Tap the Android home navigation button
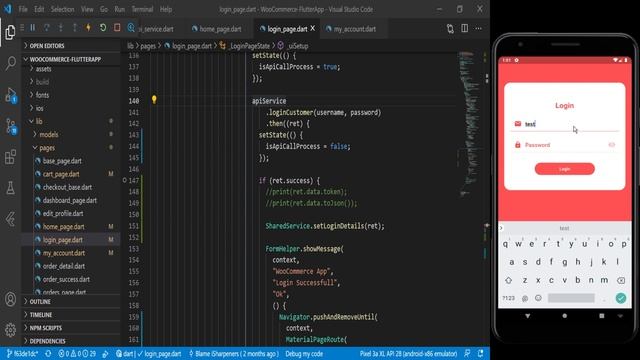This screenshot has width=640, height=360. 564,316
